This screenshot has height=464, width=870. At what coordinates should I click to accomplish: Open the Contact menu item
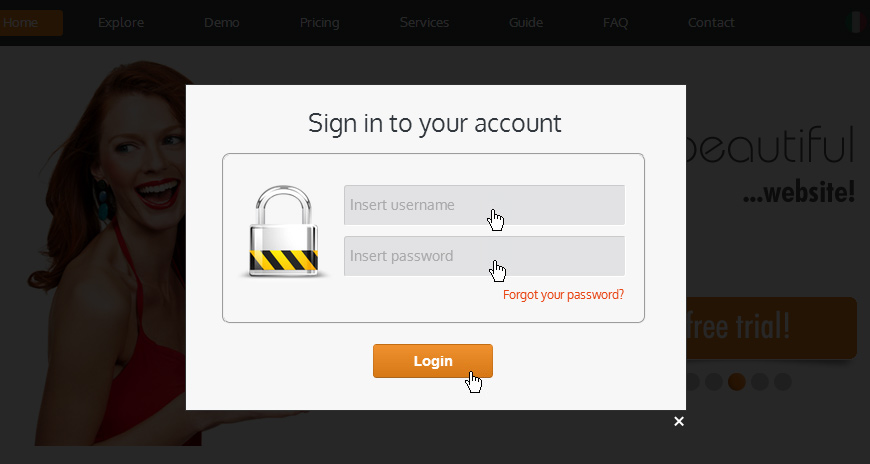pyautogui.click(x=711, y=23)
